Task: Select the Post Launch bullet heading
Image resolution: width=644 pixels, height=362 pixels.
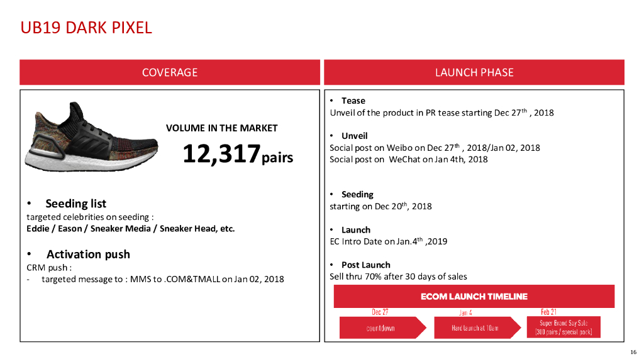Action: [365, 265]
